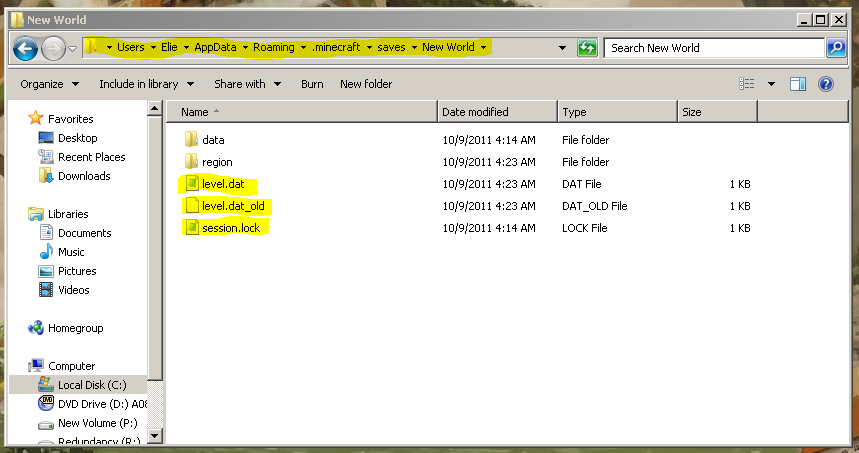Open the Share with dropdown
The image size is (859, 453).
pos(247,85)
